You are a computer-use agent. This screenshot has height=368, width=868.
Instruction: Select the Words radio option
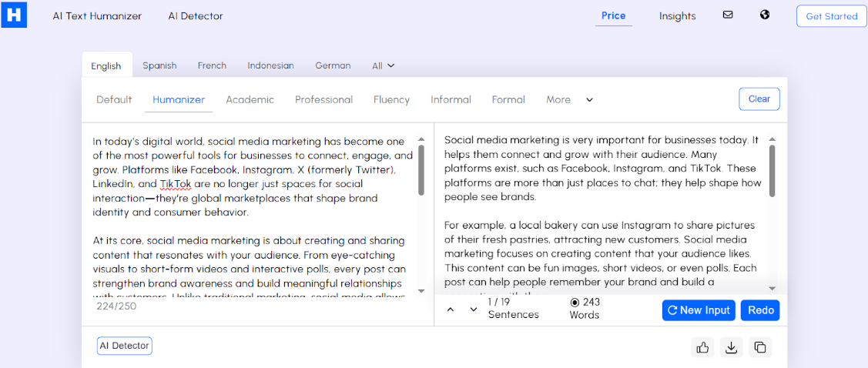click(x=575, y=303)
